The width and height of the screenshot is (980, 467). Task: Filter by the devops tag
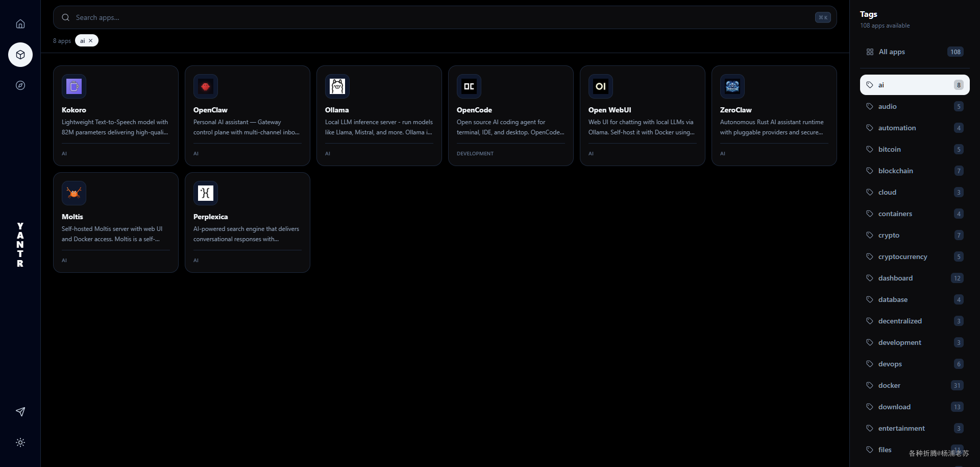pyautogui.click(x=915, y=364)
